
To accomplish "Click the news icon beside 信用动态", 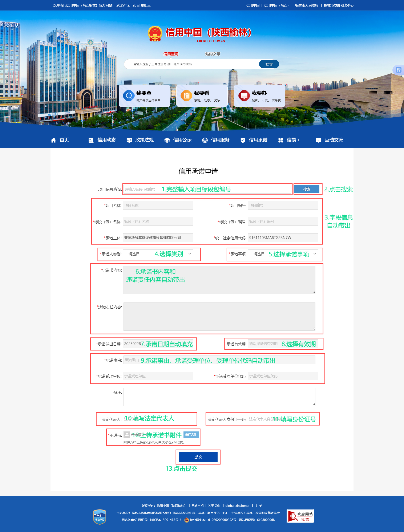I will coord(91,140).
